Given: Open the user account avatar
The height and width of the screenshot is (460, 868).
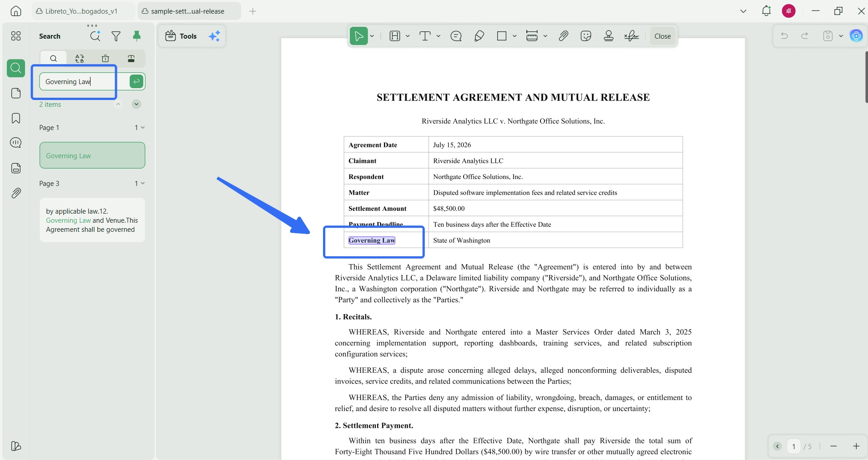Looking at the screenshot, I should click(x=789, y=11).
